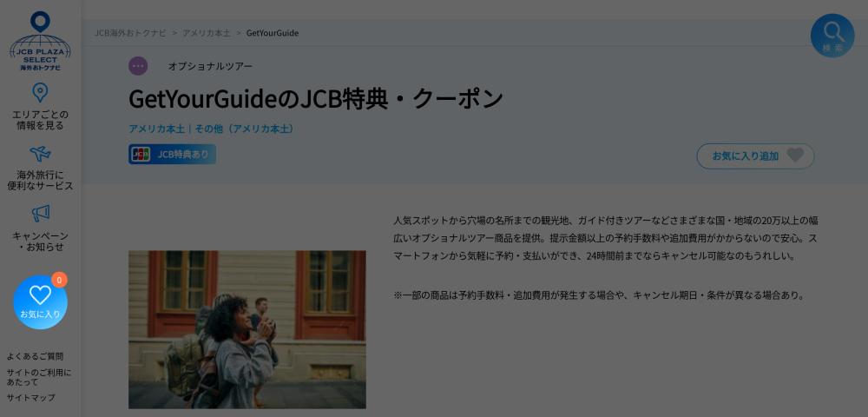
Task: Open 'サイトマップ' link
Action: click(x=31, y=398)
